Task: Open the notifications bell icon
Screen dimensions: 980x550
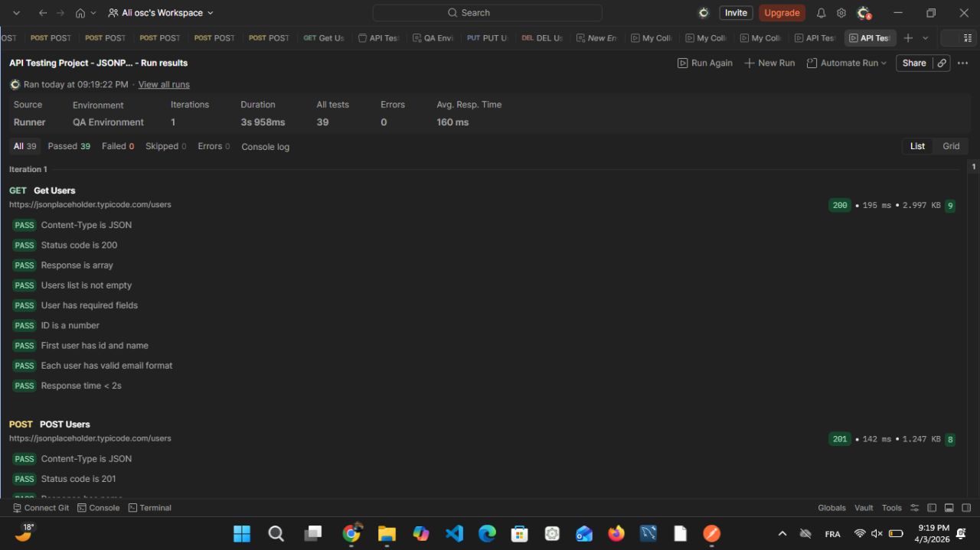Action: point(821,13)
